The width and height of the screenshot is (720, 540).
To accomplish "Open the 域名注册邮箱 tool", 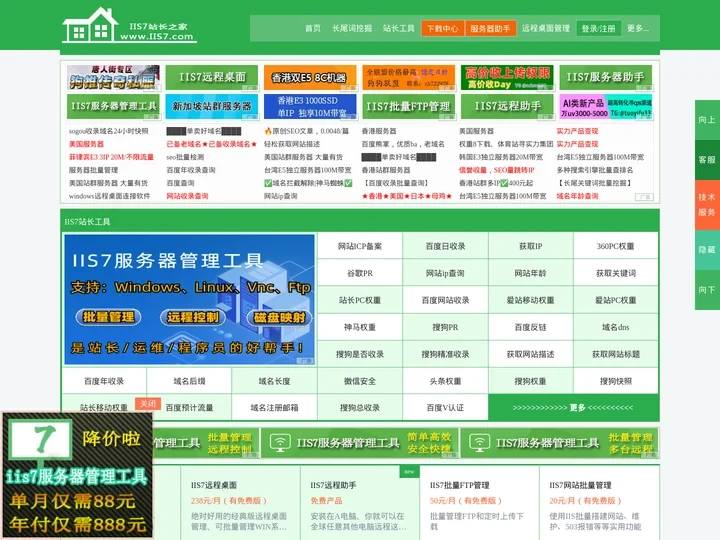I will (x=275, y=408).
